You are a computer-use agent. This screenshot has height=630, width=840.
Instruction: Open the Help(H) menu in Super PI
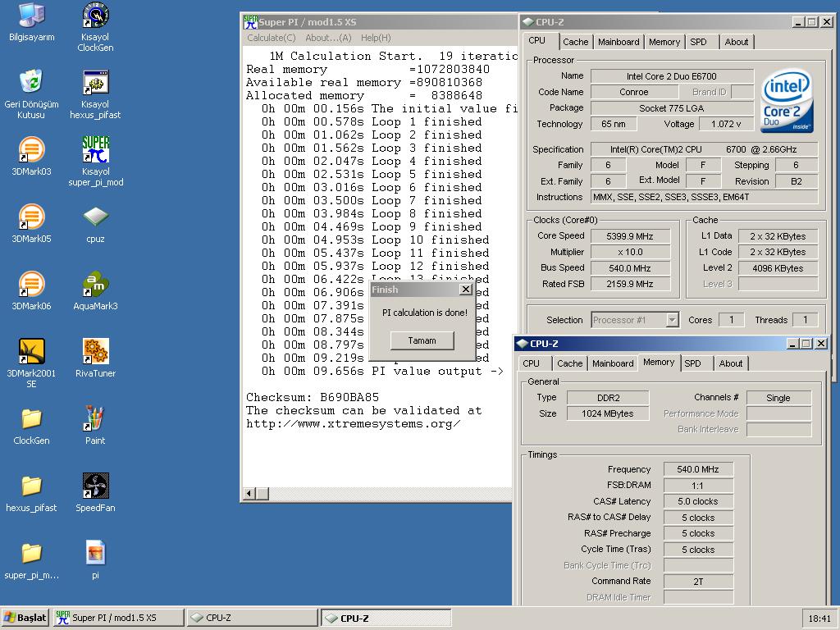pos(376,38)
